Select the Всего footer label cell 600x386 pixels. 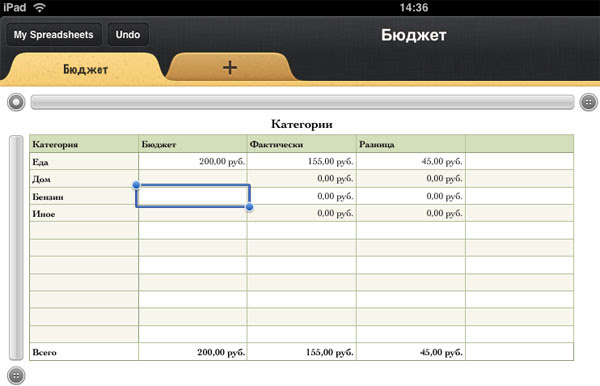tap(84, 352)
